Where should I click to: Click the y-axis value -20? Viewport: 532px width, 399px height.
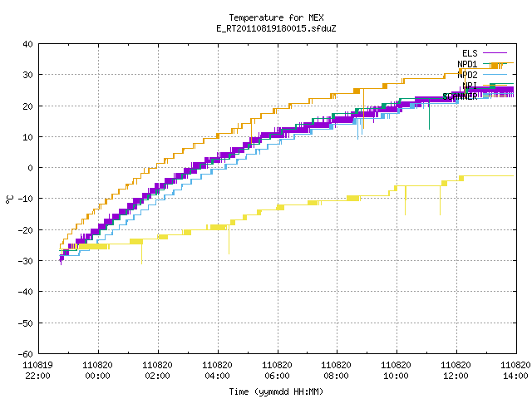click(x=26, y=230)
